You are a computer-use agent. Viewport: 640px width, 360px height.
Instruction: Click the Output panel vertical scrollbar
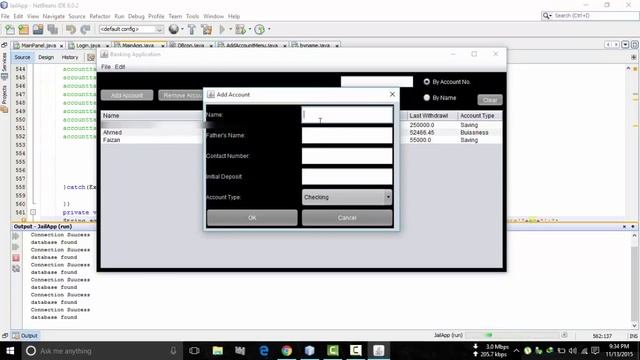click(x=634, y=280)
